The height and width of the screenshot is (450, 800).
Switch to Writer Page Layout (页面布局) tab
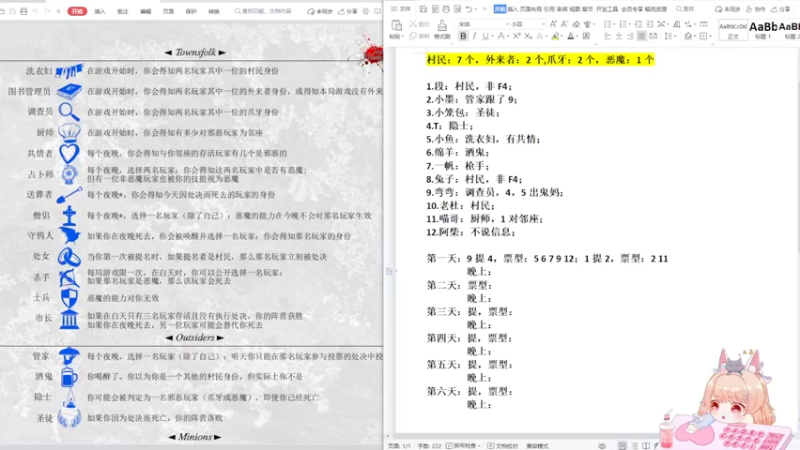[531, 9]
